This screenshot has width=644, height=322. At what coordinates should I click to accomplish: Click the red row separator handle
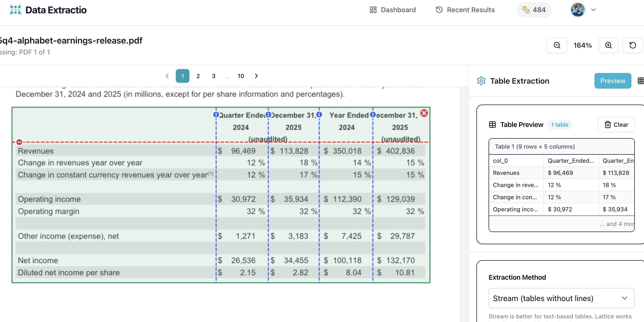(x=19, y=142)
